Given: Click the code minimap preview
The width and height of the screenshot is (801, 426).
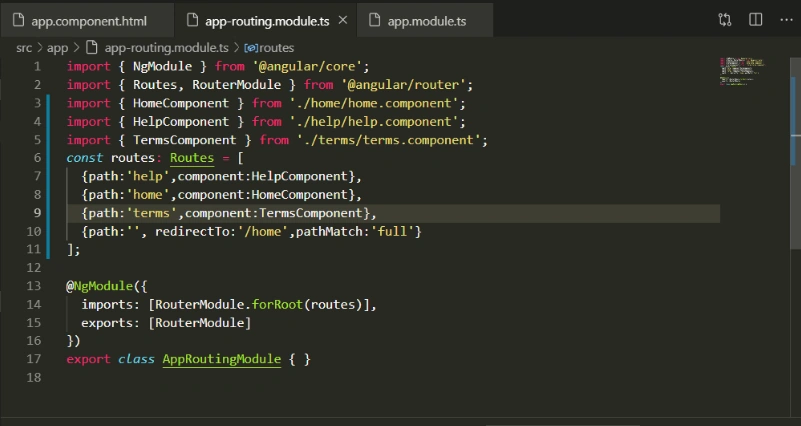Looking at the screenshot, I should (x=742, y=72).
